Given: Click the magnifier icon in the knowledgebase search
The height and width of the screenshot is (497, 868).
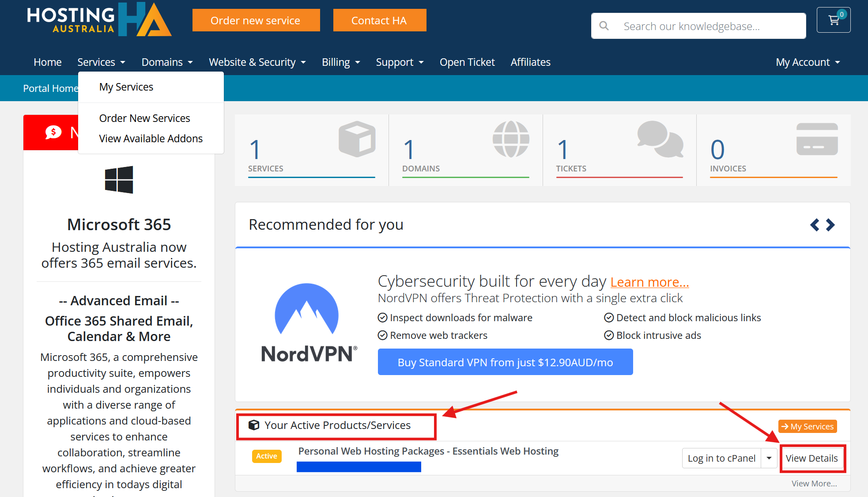Looking at the screenshot, I should (604, 26).
